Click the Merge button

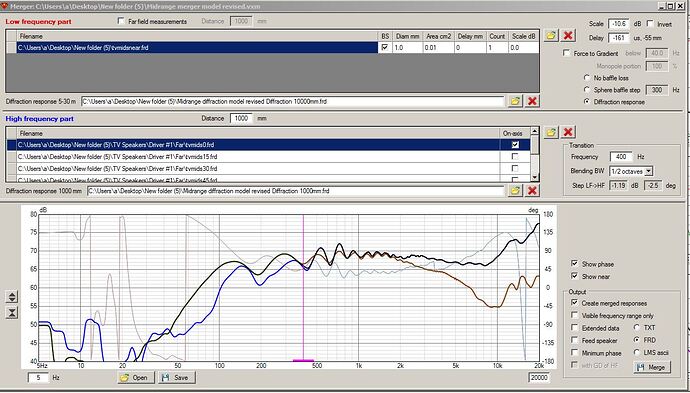click(653, 367)
